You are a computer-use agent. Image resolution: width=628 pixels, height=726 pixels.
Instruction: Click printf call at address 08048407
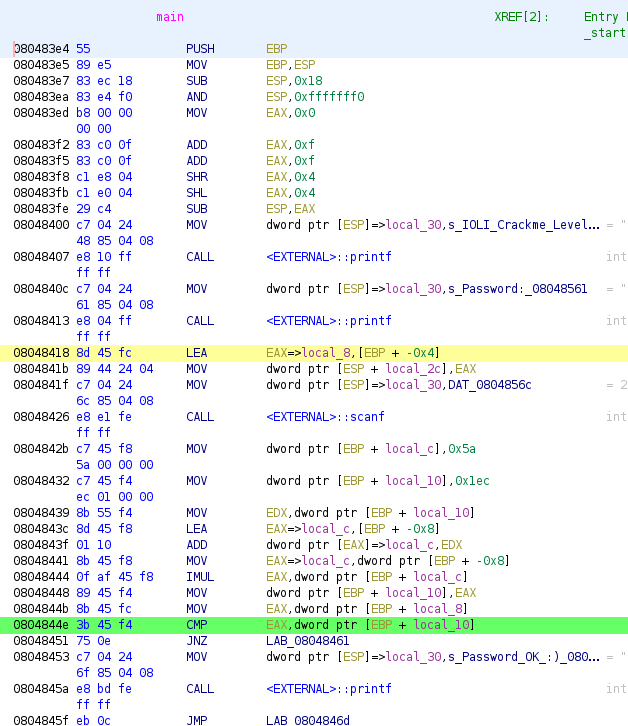(328, 257)
